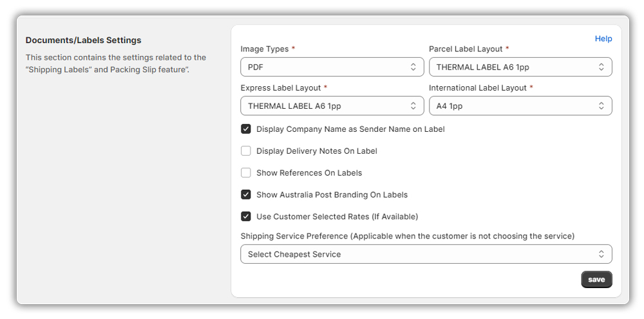
Task: Open the Shipping Service Preference dropdown
Action: point(426,254)
